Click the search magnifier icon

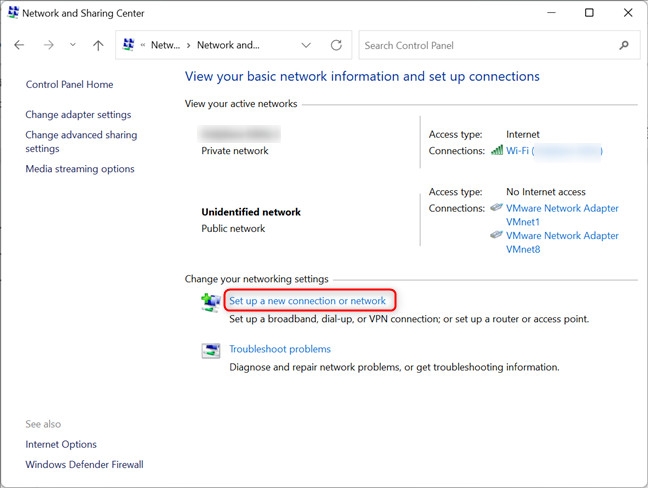click(624, 45)
